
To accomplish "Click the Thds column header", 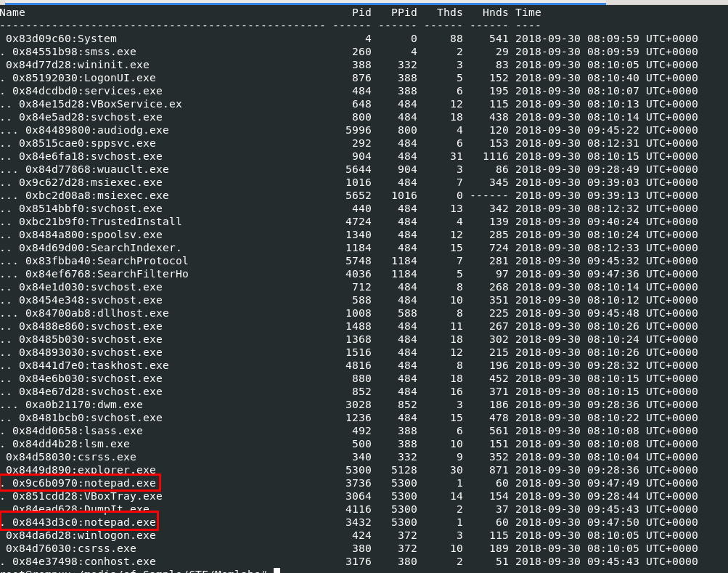I will 449,12.
